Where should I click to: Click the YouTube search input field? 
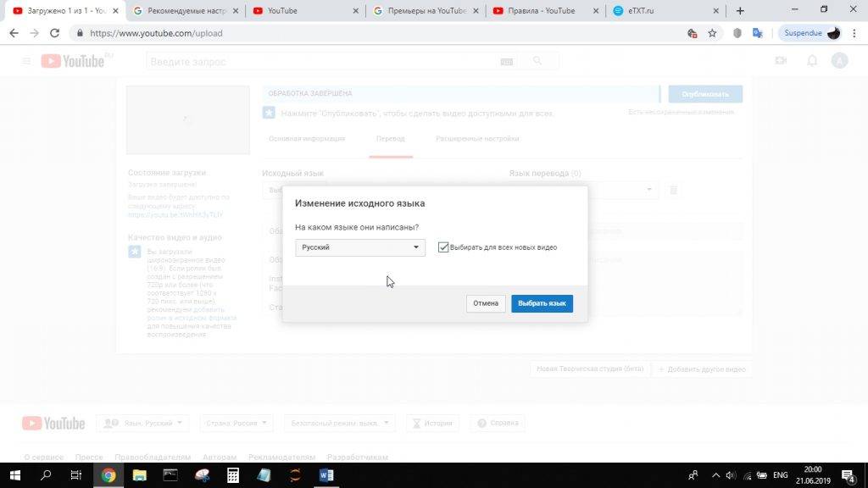322,61
